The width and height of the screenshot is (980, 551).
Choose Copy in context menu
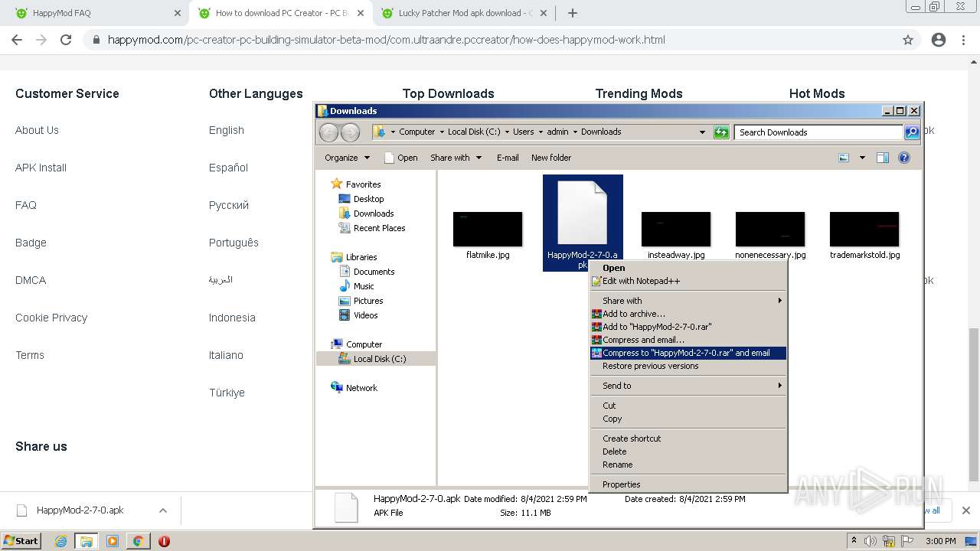[x=688, y=419]
